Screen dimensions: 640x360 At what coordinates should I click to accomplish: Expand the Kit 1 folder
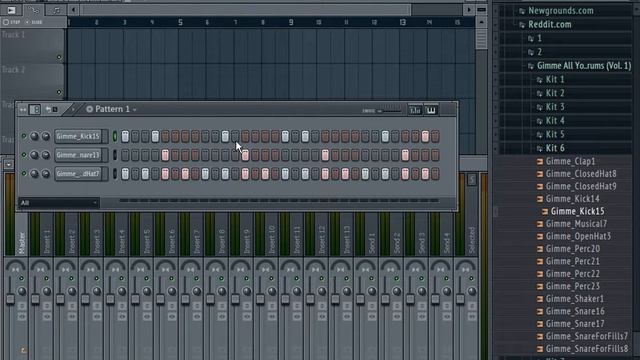click(555, 79)
